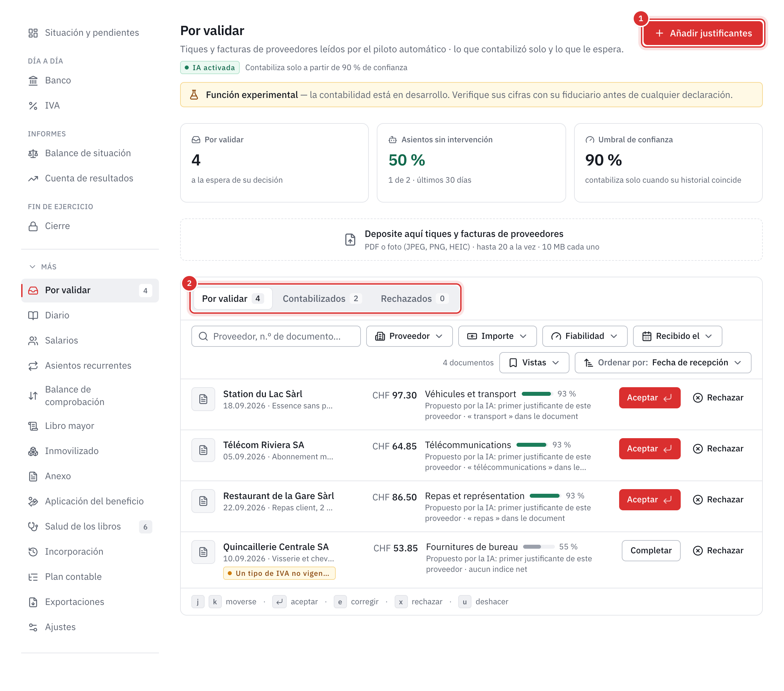Open document icon for Quincaillerie Centrale SA
Screen dimensions: 784x691
[203, 552]
